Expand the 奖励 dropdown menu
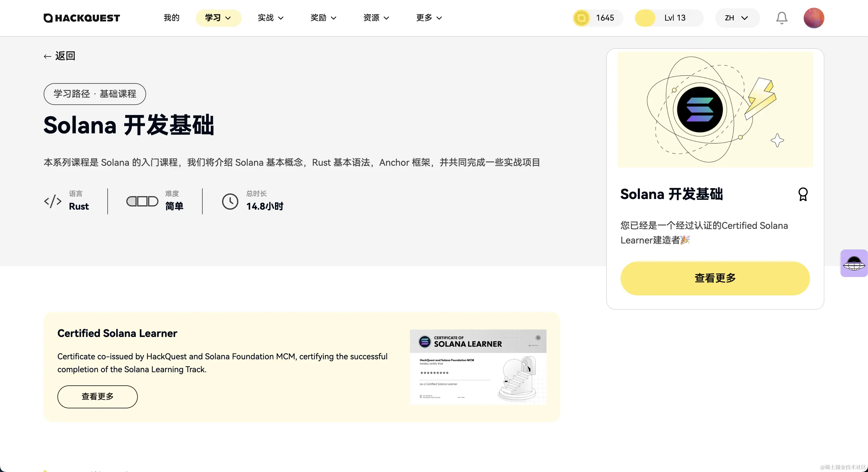This screenshot has height=472, width=868. (323, 18)
